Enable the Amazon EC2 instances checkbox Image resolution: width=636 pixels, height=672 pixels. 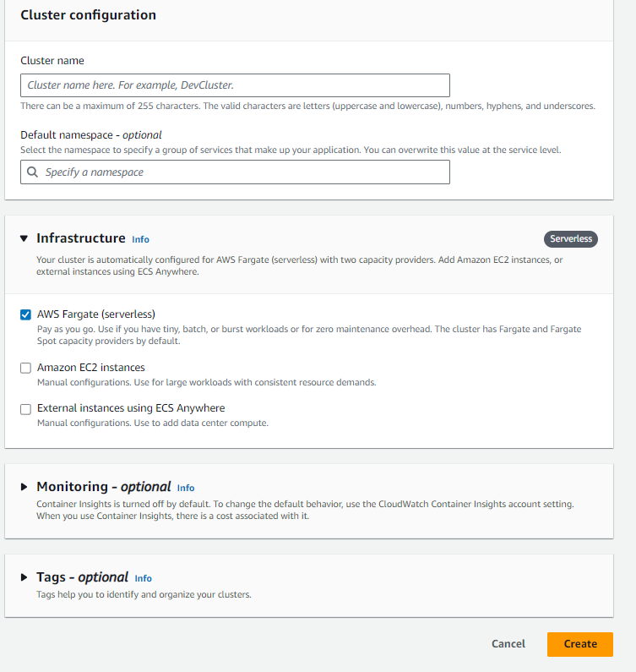pos(25,368)
